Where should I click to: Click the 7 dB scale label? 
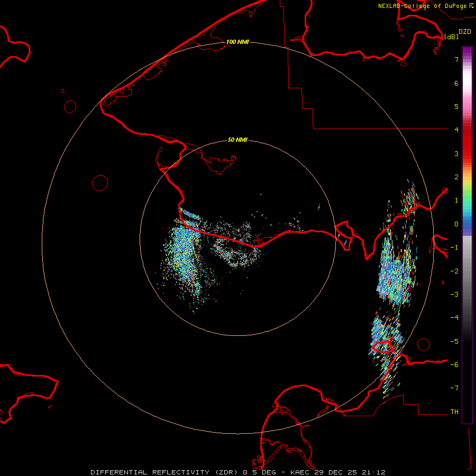click(x=456, y=59)
